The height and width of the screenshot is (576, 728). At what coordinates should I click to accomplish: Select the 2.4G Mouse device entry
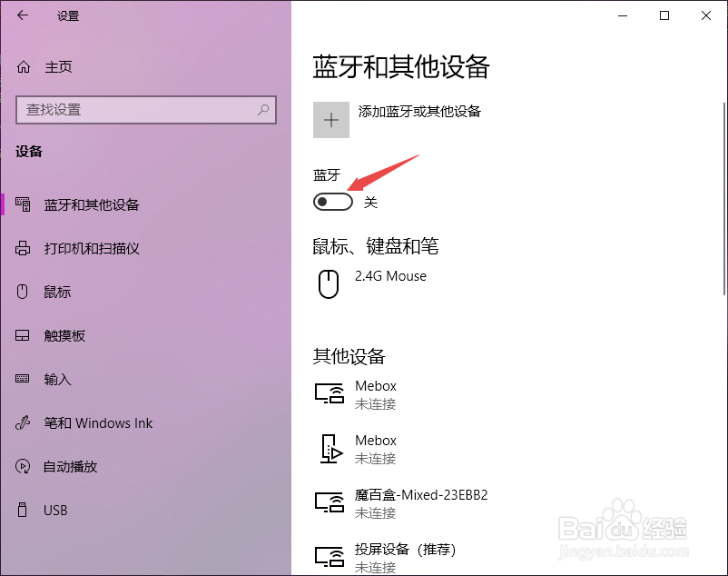click(x=390, y=276)
